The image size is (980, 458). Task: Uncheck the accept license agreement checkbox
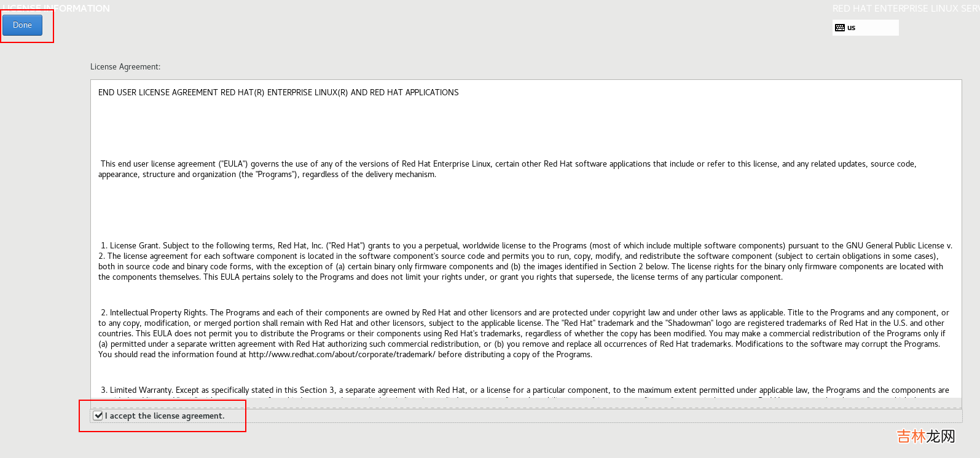point(98,416)
